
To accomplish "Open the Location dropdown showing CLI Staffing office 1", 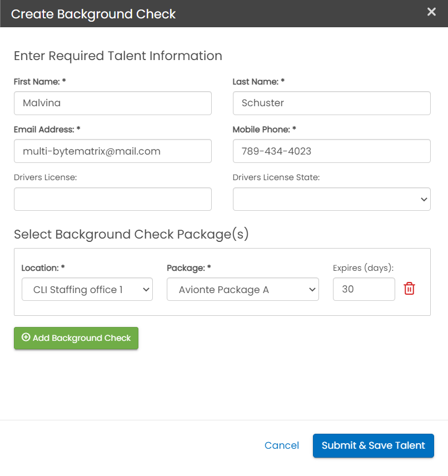I will (x=87, y=289).
